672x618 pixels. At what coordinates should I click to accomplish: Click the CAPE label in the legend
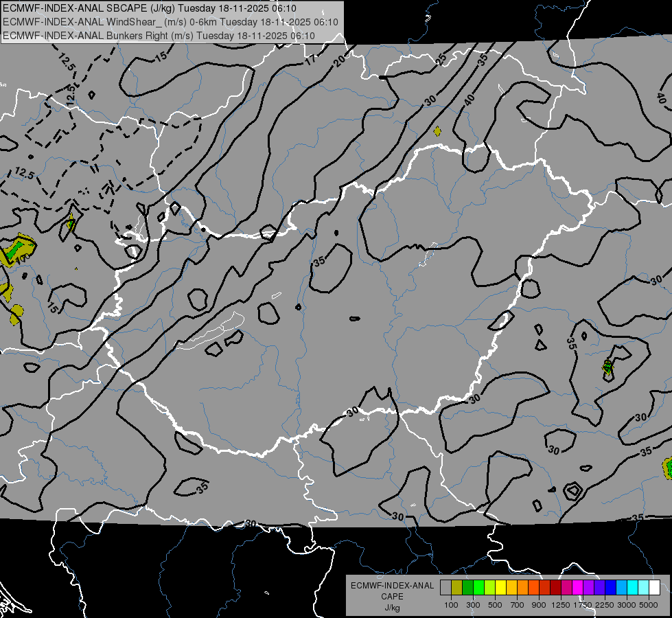392,597
